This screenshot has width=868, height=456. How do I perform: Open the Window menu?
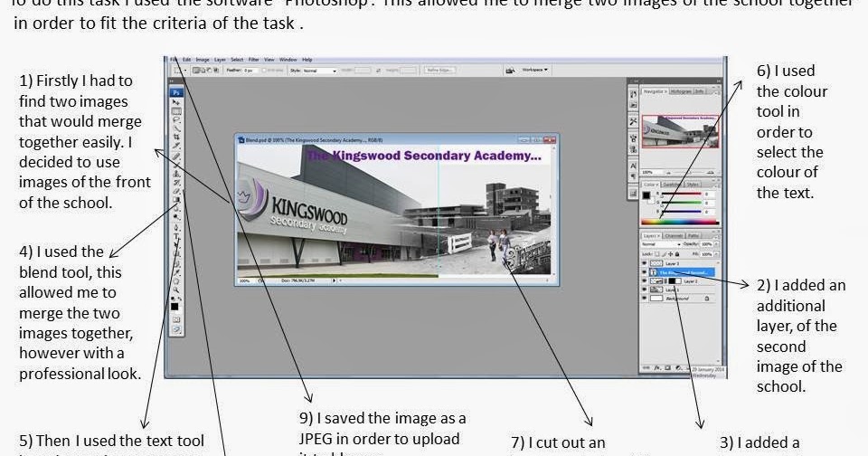[288, 60]
